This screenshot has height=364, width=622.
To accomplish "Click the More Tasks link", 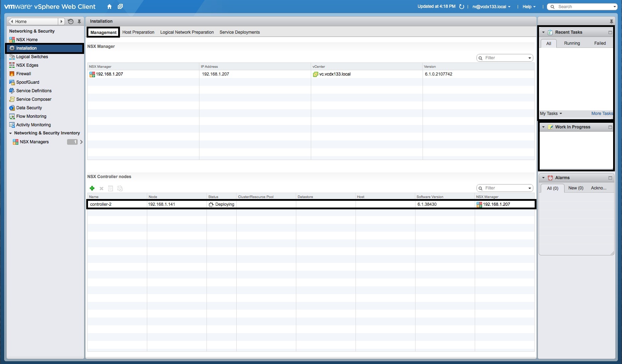I will [602, 114].
